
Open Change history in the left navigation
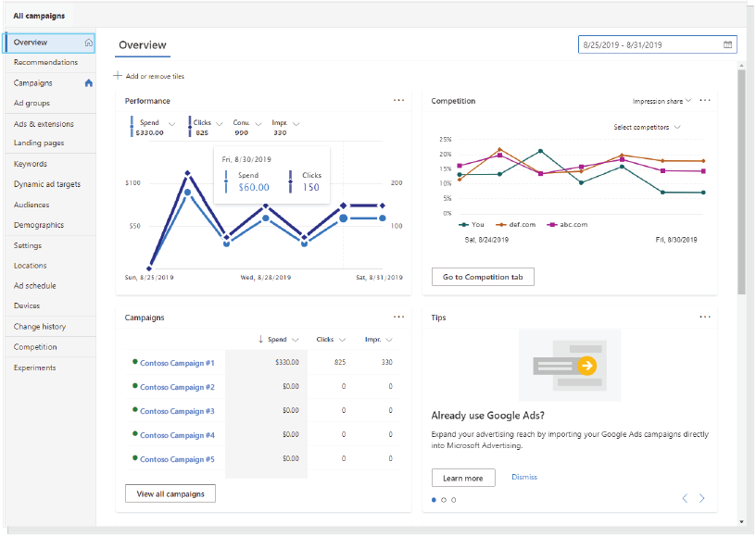40,327
